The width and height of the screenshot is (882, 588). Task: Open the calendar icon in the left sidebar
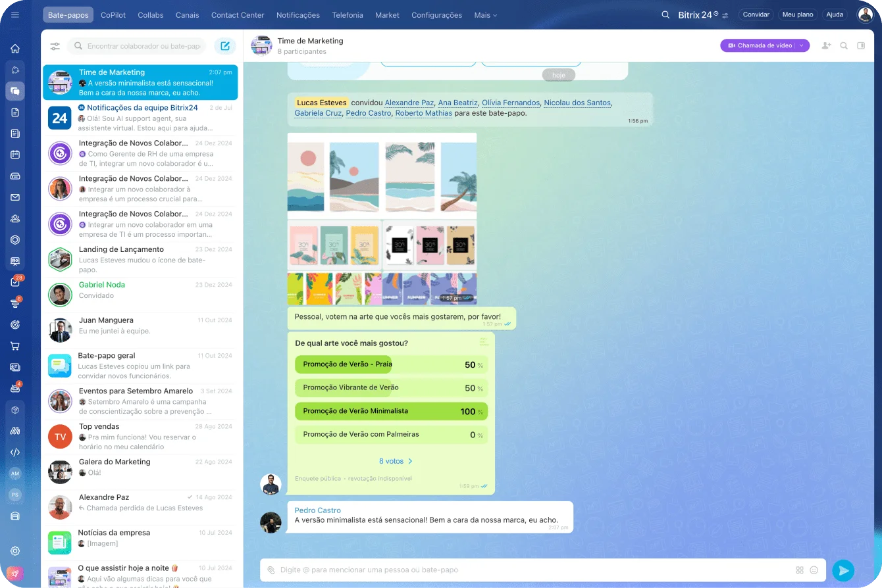point(14,154)
